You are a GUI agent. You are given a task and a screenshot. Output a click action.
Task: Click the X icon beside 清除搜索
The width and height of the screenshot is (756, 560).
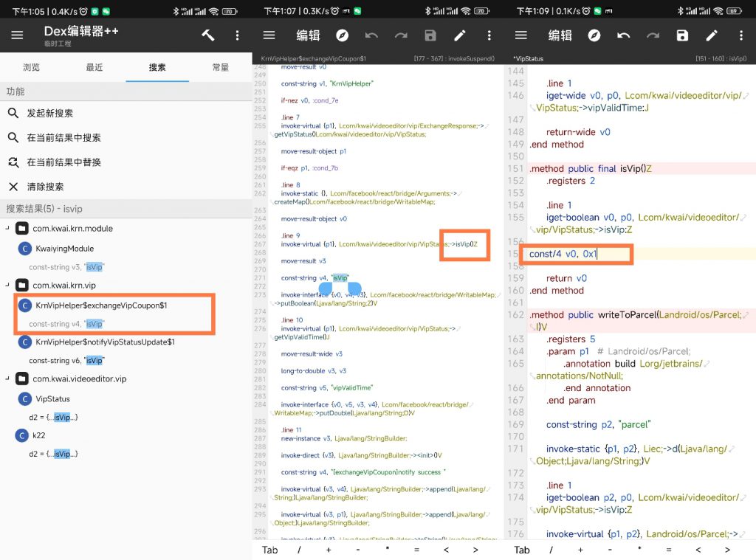tap(13, 187)
